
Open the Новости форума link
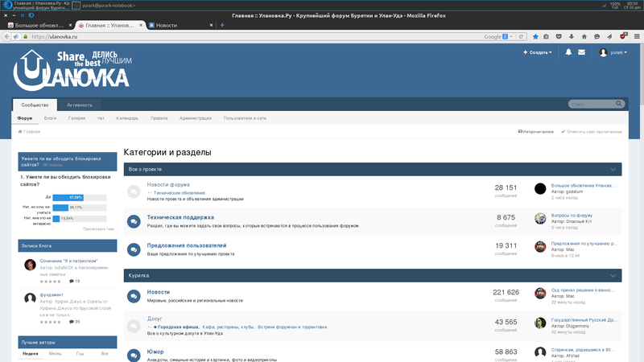tap(168, 185)
